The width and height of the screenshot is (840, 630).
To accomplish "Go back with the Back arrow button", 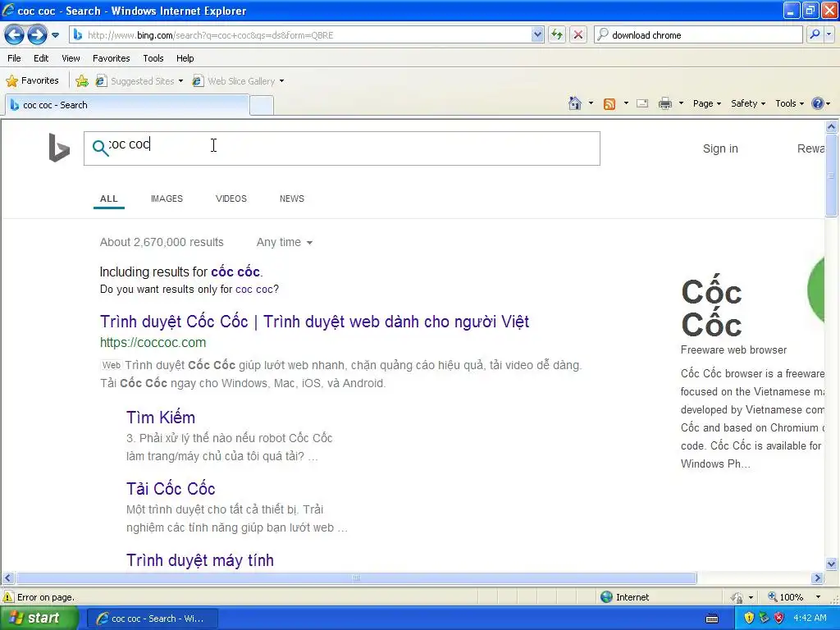I will (14, 35).
